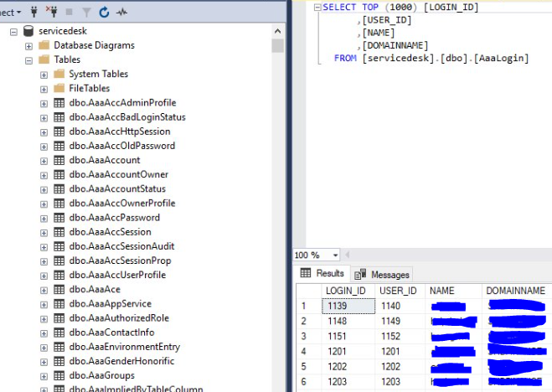Expand the dbo.AaaAccOldPassword table
The width and height of the screenshot is (552, 392).
coord(44,147)
